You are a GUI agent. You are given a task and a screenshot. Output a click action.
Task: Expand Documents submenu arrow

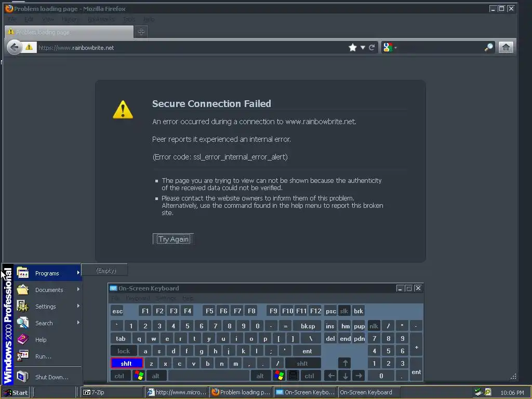pos(78,289)
